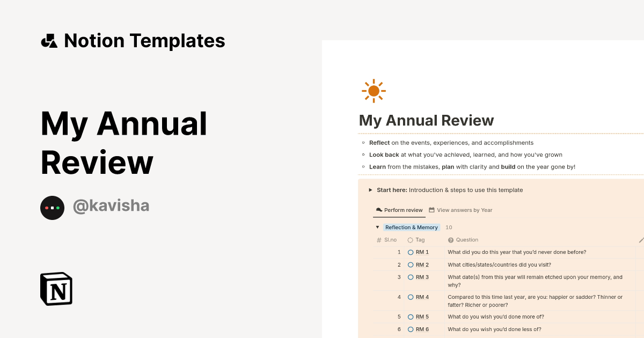The image size is (644, 338).
Task: Click the Sl.no column header
Action: tap(386, 240)
